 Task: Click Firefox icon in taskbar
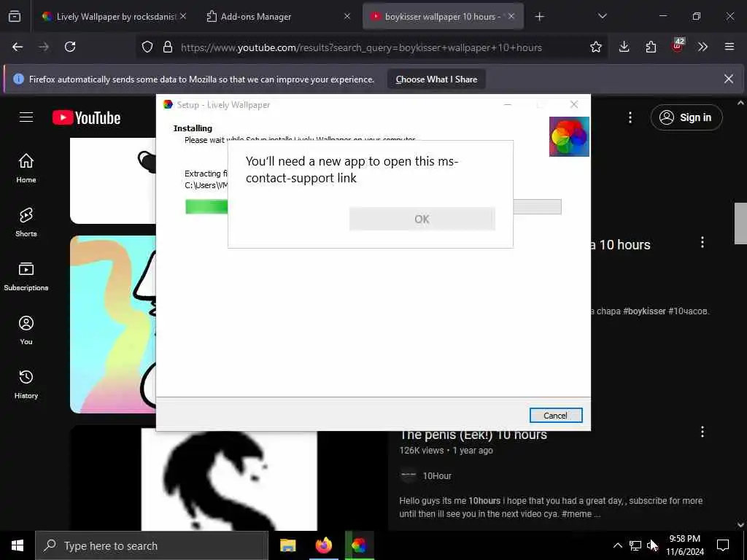point(323,545)
